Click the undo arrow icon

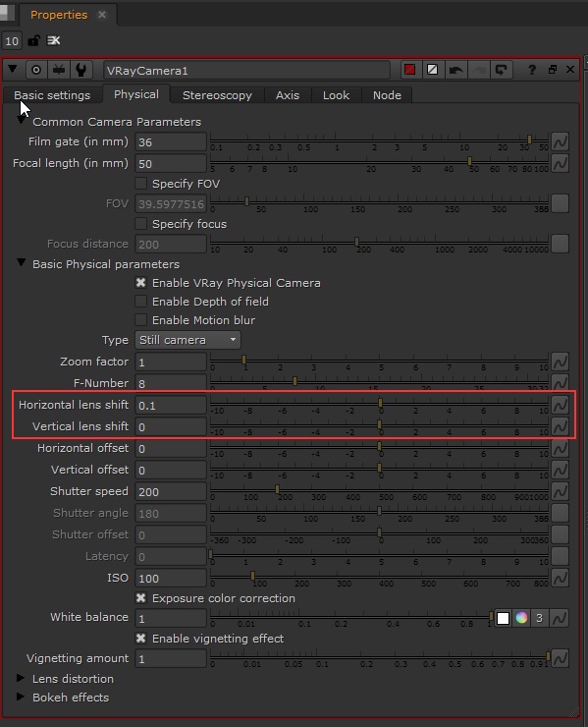[455, 70]
